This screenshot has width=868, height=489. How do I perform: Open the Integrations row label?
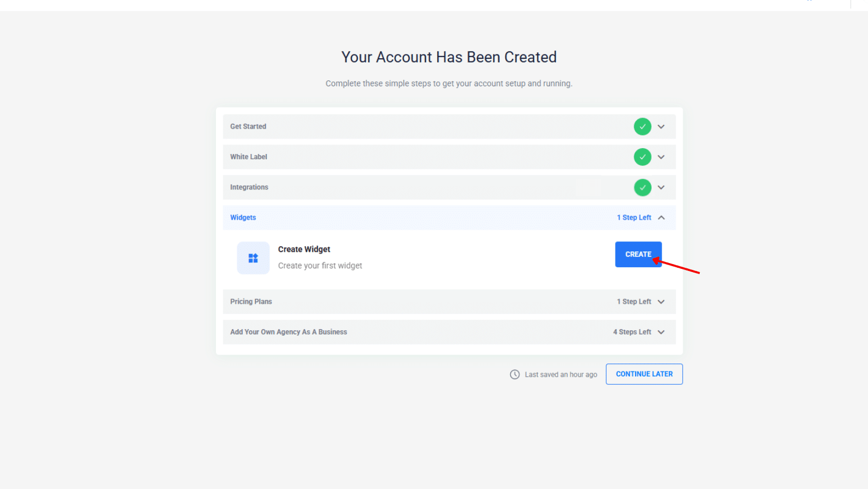point(249,187)
